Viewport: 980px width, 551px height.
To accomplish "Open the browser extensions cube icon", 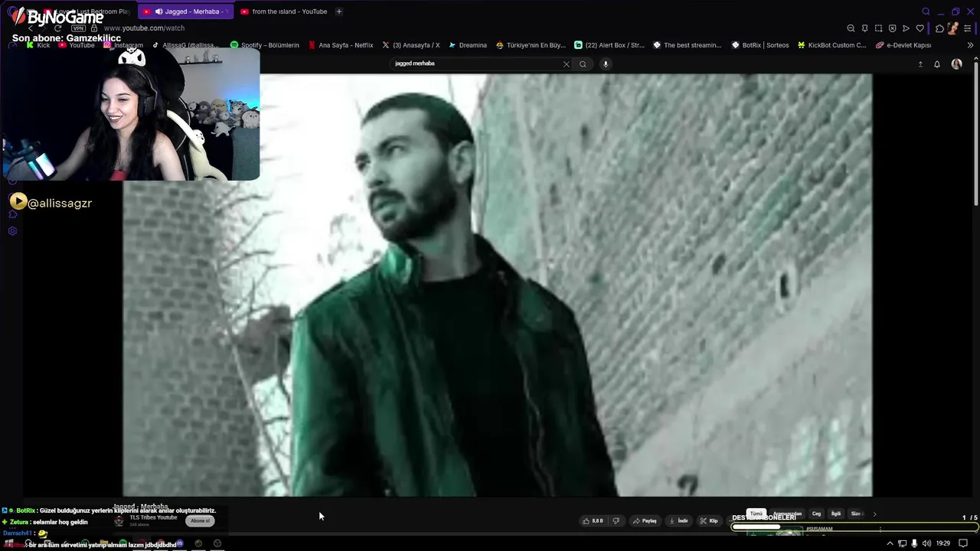I will pos(939,28).
